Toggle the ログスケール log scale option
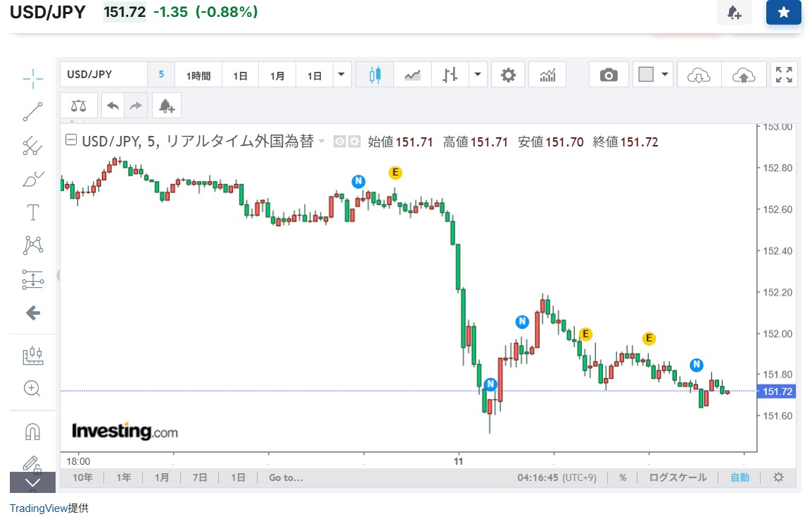 678,477
